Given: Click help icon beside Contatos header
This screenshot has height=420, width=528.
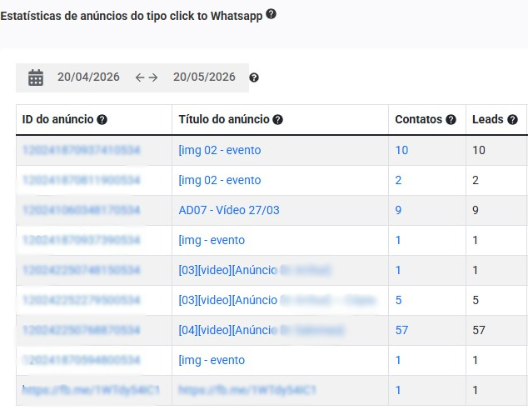Looking at the screenshot, I should pos(451,120).
